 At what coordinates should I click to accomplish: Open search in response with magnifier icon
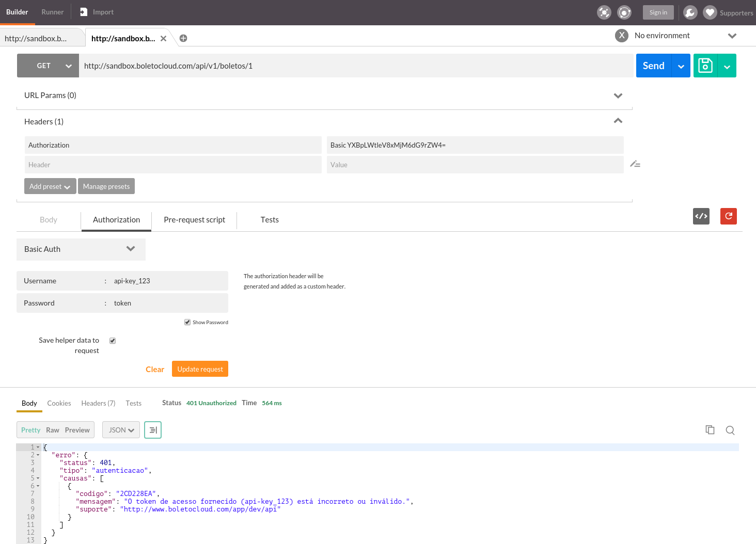tap(730, 430)
